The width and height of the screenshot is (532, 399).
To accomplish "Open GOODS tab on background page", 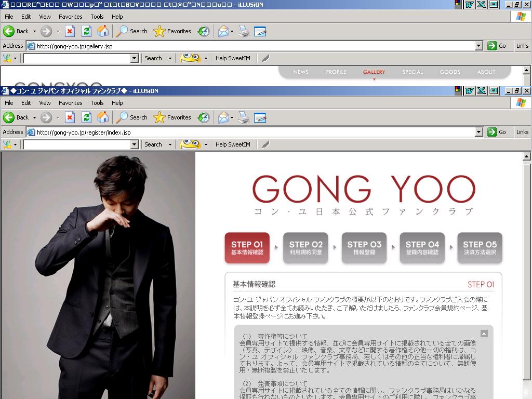I will [x=450, y=72].
